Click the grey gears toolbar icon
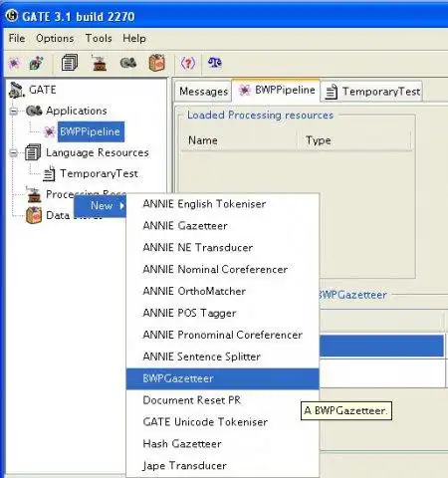448x478 pixels. coord(128,63)
